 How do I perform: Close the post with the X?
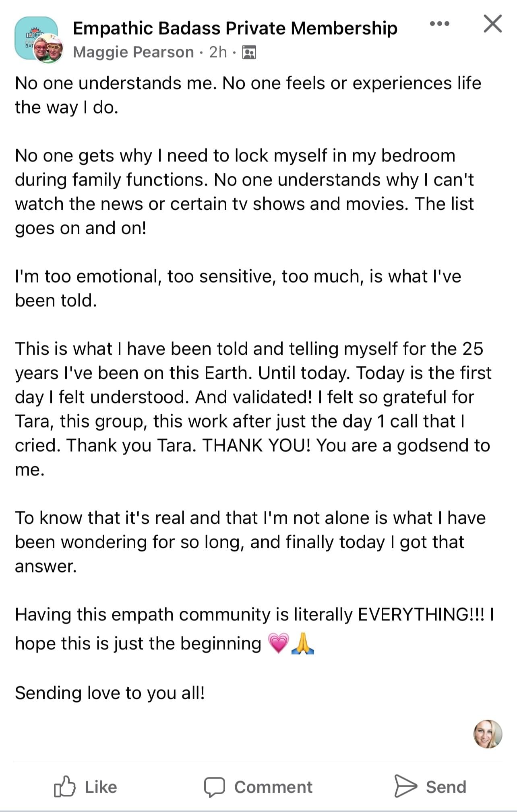[492, 24]
